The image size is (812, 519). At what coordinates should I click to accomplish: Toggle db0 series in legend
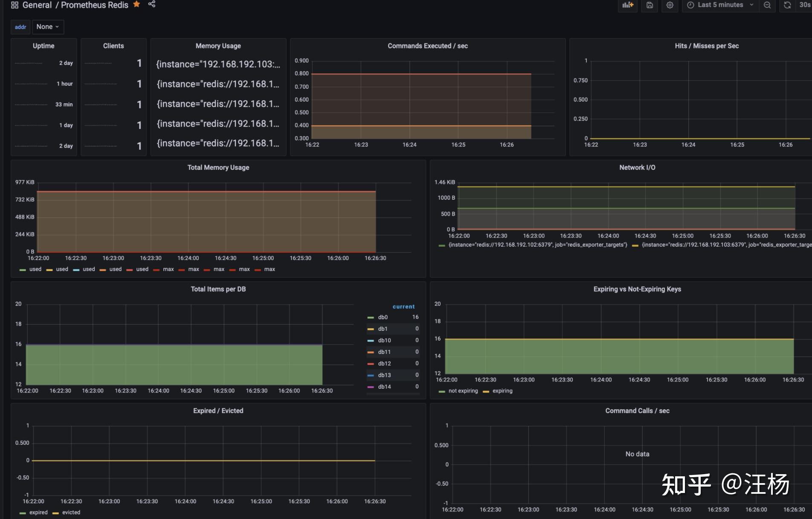click(383, 317)
